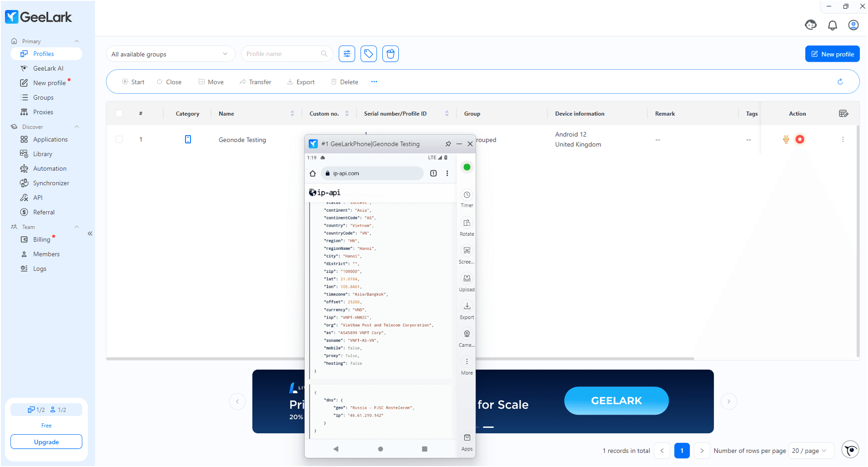Open the recycle bin icon
The width and height of the screenshot is (868, 467).
390,53
